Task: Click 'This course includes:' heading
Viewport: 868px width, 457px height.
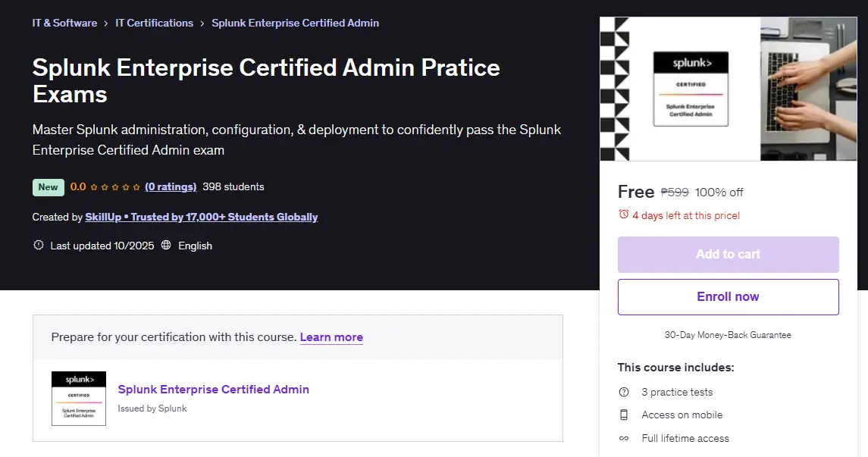Action: coord(676,368)
